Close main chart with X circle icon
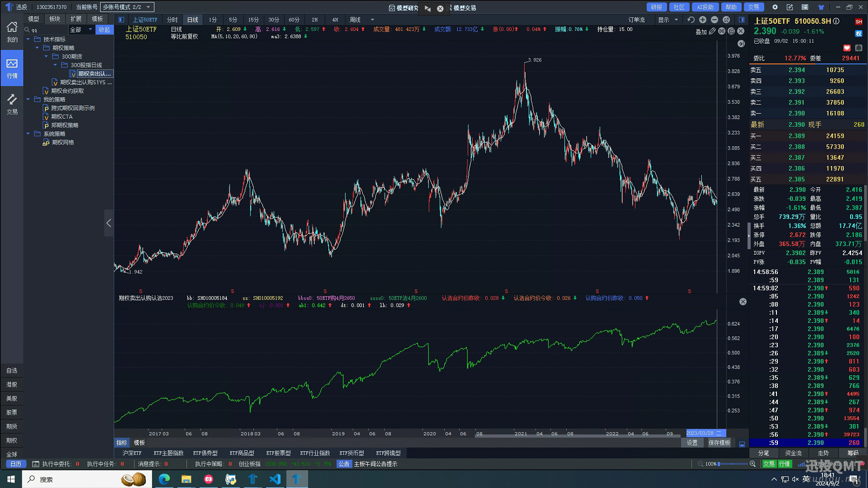The width and height of the screenshot is (868, 488). tap(741, 31)
